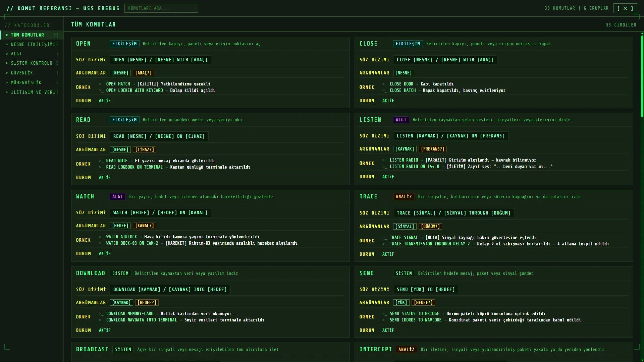Click example 'SEND STATUS TO BRIDGE'
This screenshot has height=362, width=644.
(x=414, y=313)
